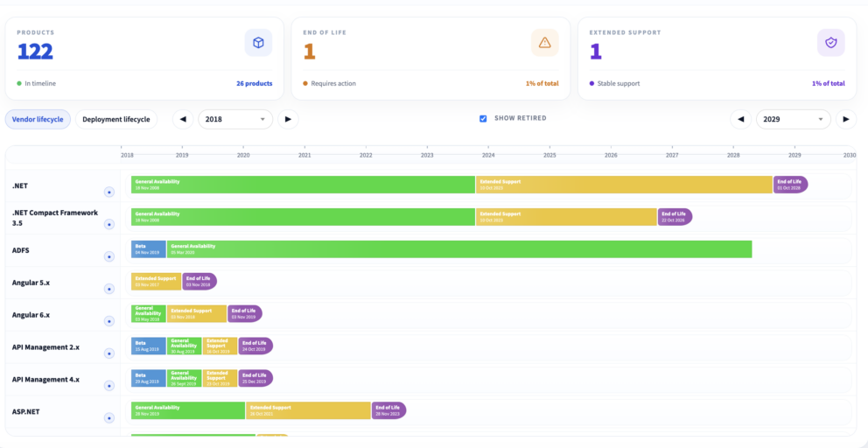Select API Management 2.x Extended Support segment
Screen dimensions: 868x448
(x=220, y=346)
